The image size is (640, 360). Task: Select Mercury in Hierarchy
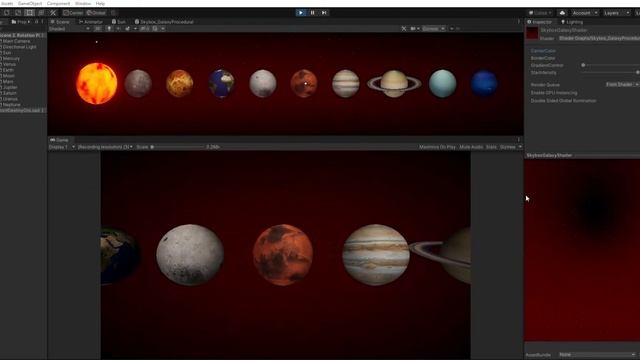11,58
